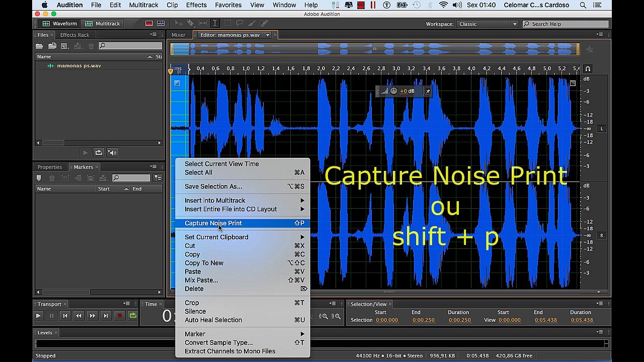This screenshot has width=644, height=362.
Task: Choose Select All in context menu
Action: pyautogui.click(x=243, y=172)
